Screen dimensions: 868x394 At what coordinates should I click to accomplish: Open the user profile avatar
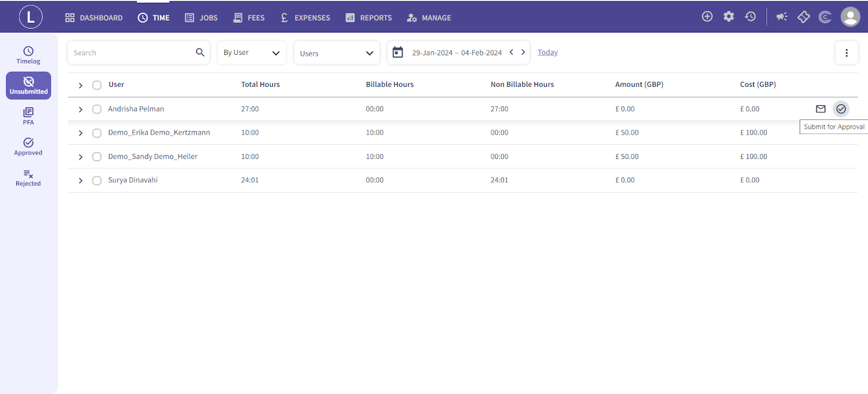click(850, 17)
